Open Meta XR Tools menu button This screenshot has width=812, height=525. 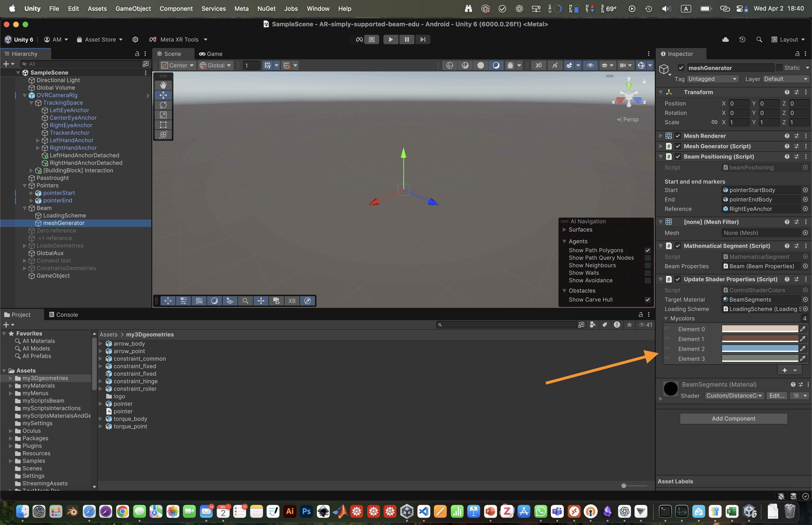pos(178,39)
